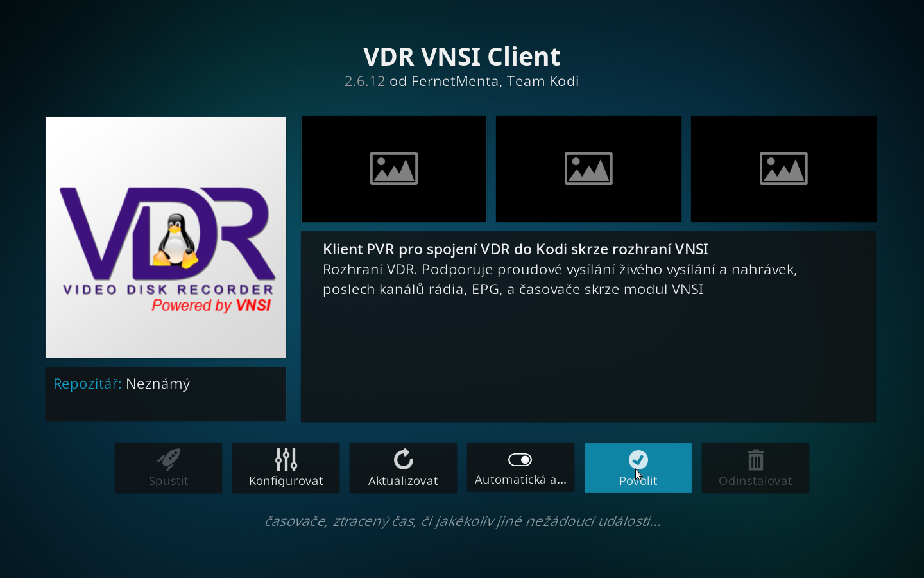Click version line '2.6.12 od FernetMenta, Team Kodi'

(x=462, y=82)
